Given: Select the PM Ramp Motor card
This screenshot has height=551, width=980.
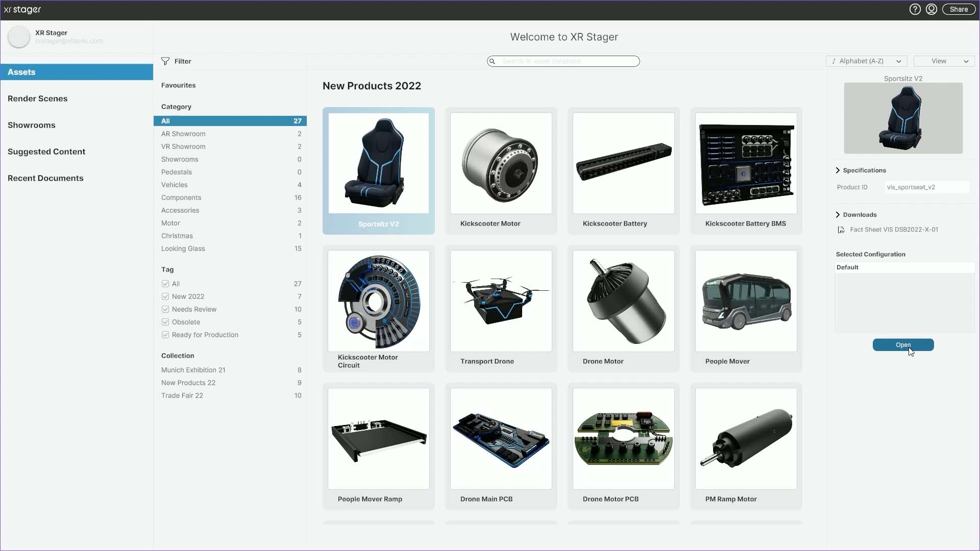Looking at the screenshot, I should point(746,446).
